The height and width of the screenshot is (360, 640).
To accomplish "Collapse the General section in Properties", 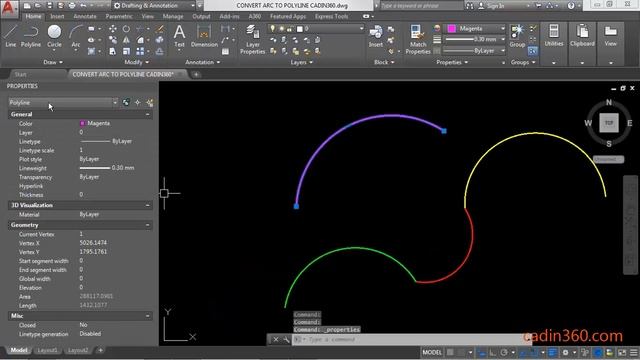I will [148, 115].
